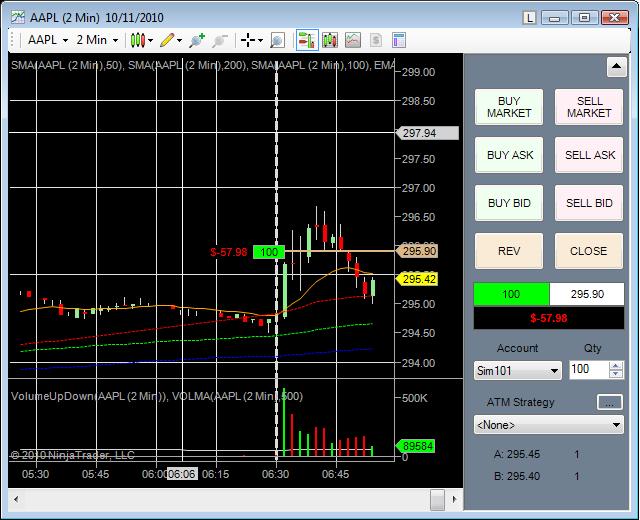Click the SELL MARKET button

(x=589, y=107)
